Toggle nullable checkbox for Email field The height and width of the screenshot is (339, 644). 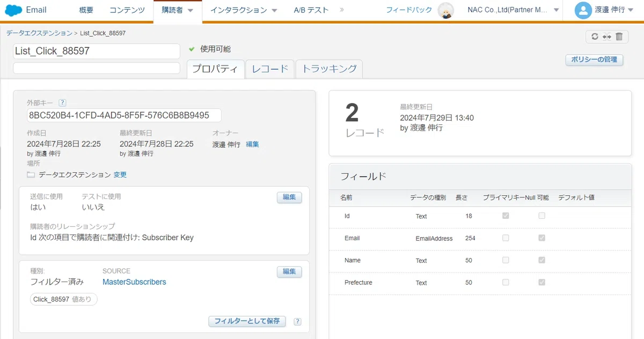[x=541, y=238]
